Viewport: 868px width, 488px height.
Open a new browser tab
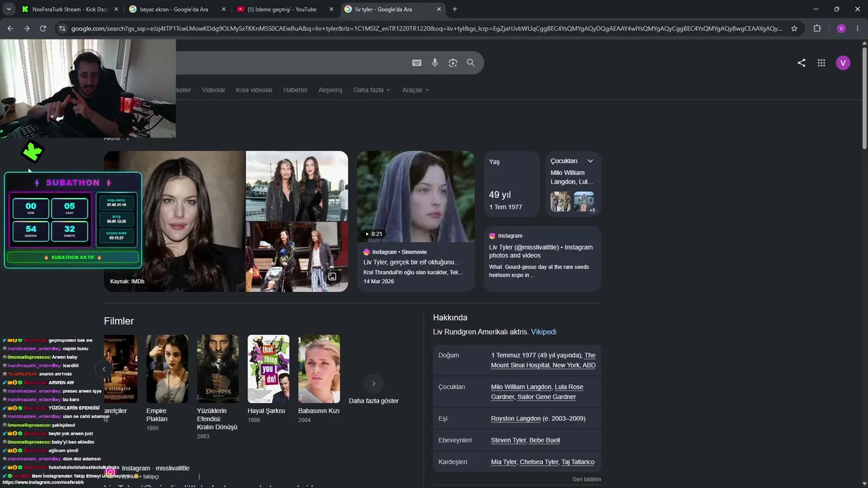[x=454, y=9]
